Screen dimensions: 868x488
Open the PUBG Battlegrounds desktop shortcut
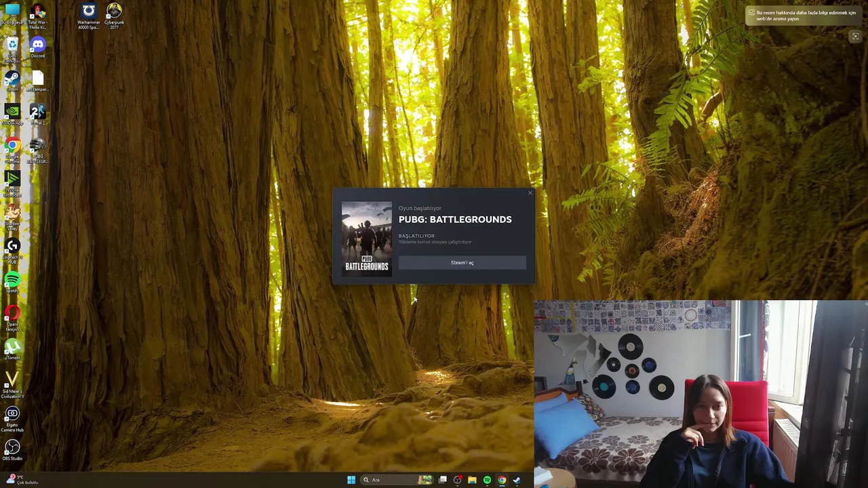coord(38,150)
